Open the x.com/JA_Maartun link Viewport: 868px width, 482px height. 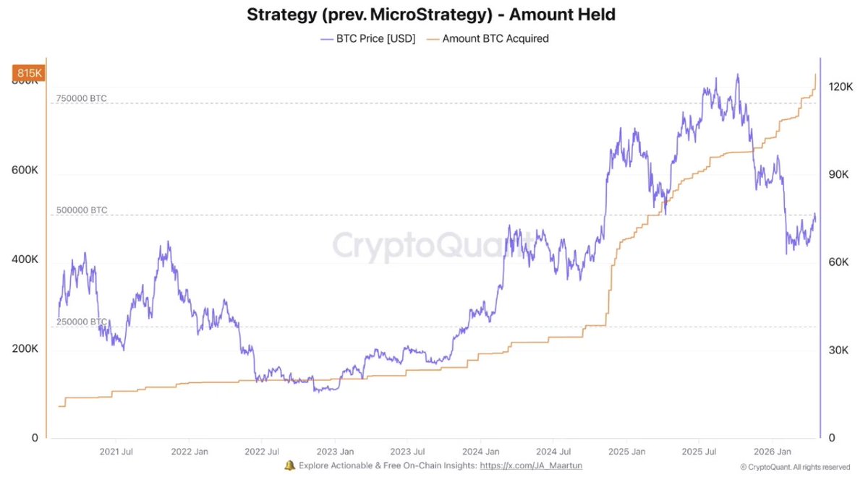point(531,466)
